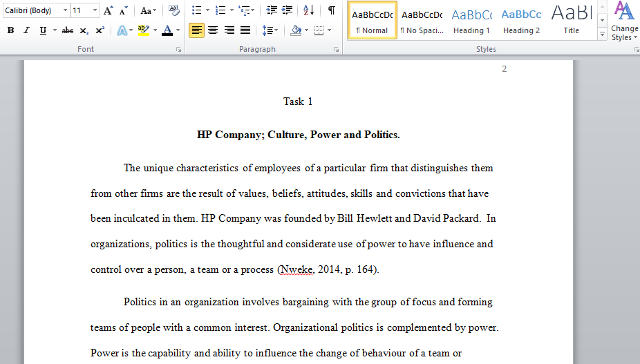Toggle italic formatting

[26, 30]
